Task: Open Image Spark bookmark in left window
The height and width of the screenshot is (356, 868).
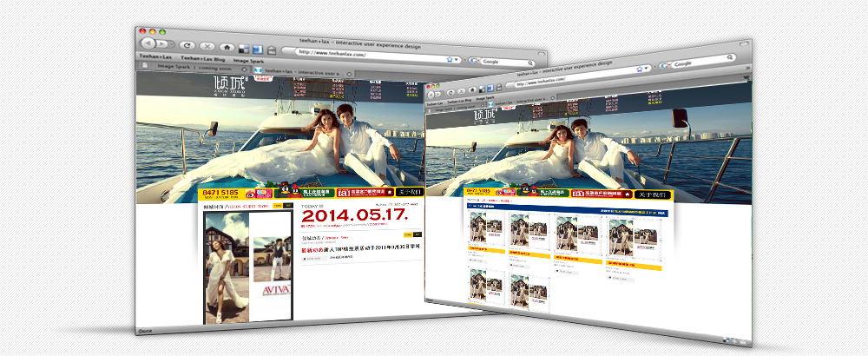Action: (248, 60)
